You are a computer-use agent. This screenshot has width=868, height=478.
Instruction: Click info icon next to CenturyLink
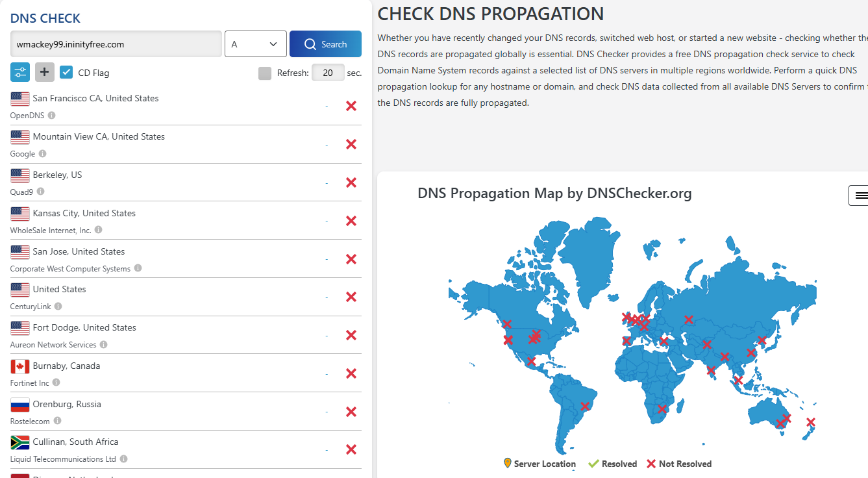58,307
